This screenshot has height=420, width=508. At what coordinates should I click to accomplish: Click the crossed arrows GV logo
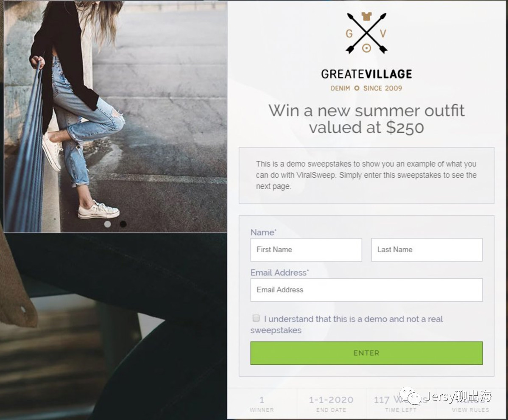click(366, 33)
